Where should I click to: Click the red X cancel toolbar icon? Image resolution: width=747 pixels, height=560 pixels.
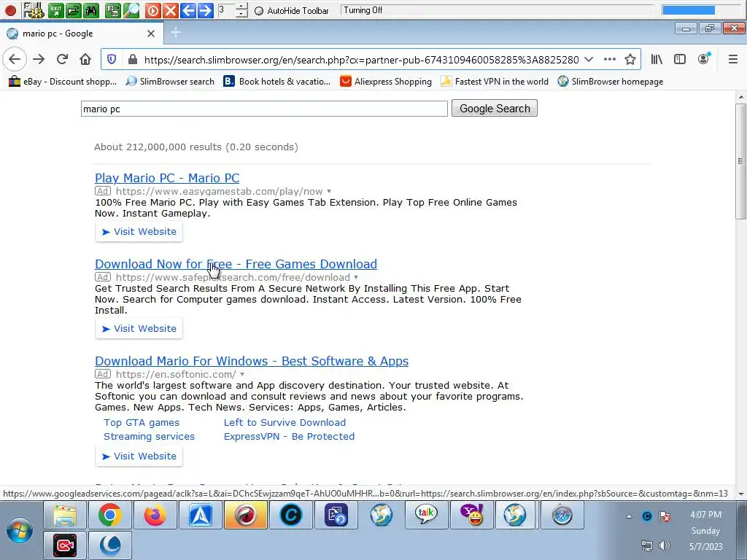point(171,10)
